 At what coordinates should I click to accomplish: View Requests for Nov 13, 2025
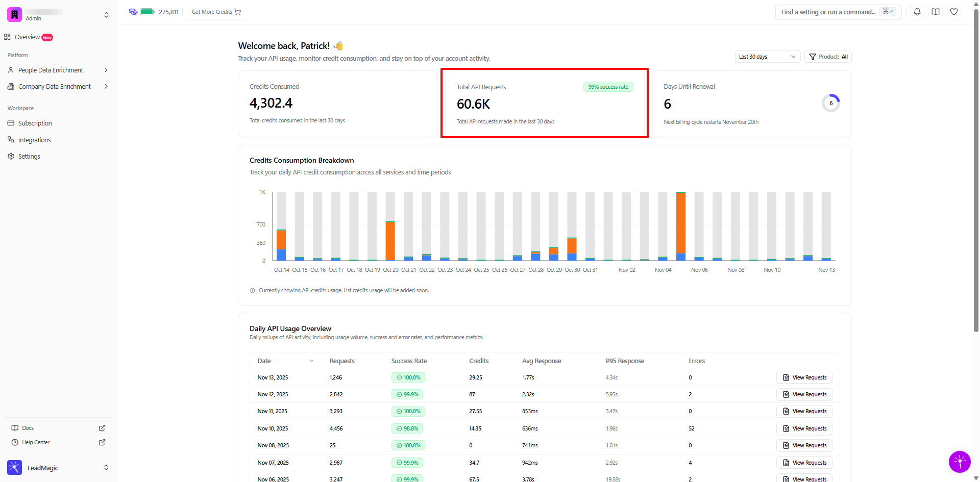pyautogui.click(x=804, y=377)
